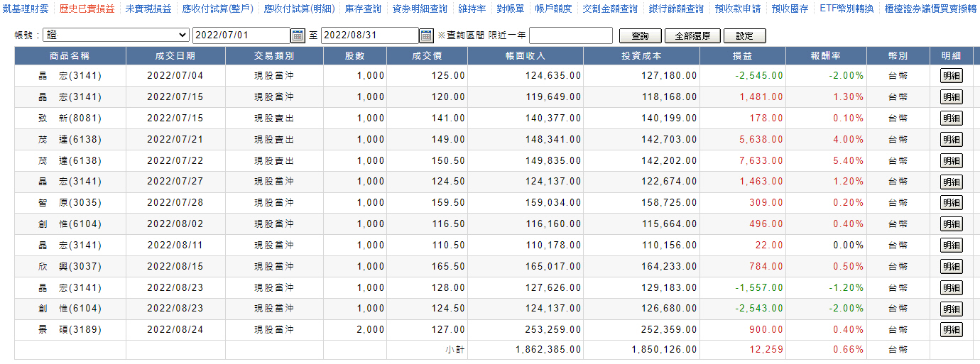Open 明細 for the 欣興(3037) row

coord(951,267)
